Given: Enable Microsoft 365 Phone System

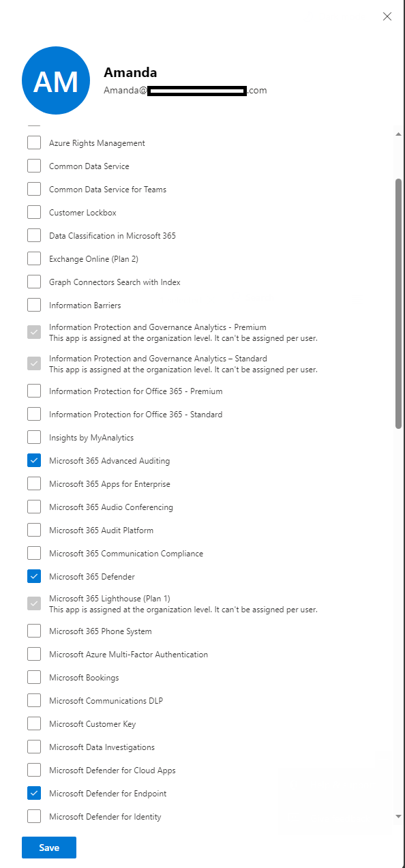Looking at the screenshot, I should (33, 630).
